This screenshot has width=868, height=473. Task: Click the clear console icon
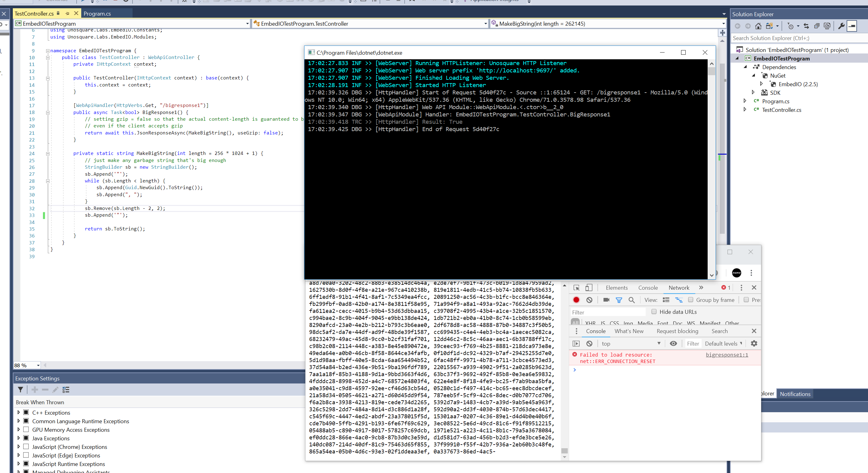589,343
